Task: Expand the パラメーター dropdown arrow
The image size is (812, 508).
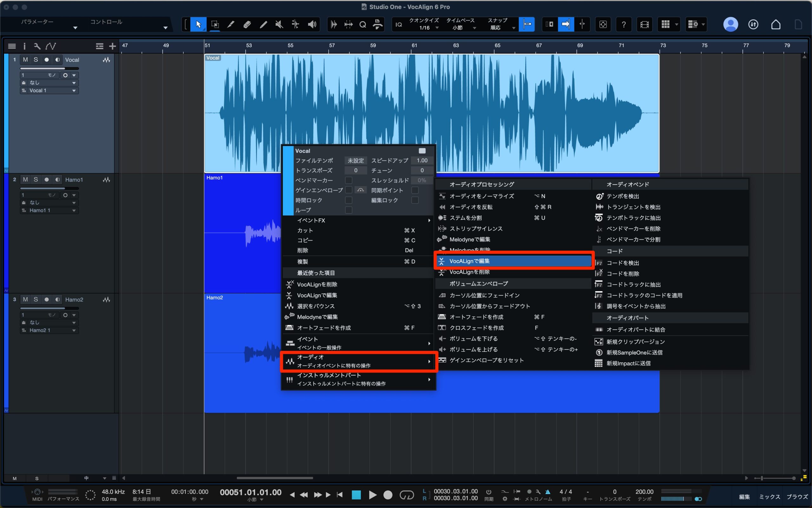Action: (75, 28)
